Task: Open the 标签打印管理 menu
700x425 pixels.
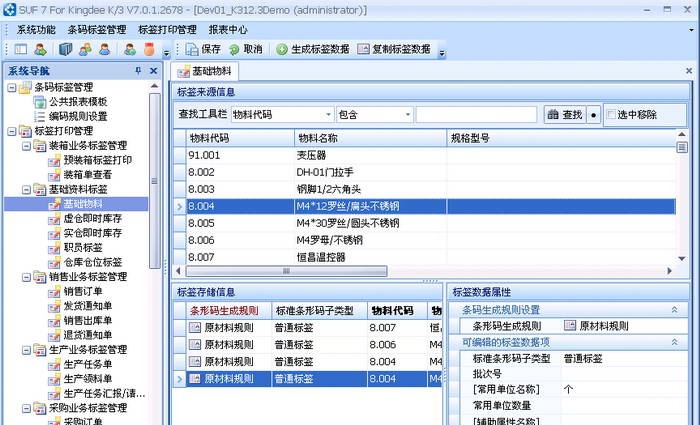Action: [x=167, y=30]
